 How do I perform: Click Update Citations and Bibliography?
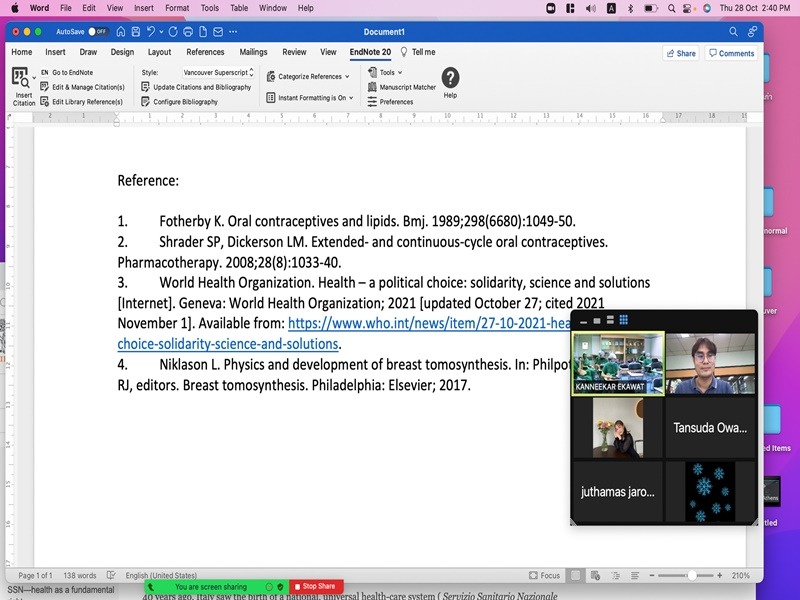(x=201, y=87)
